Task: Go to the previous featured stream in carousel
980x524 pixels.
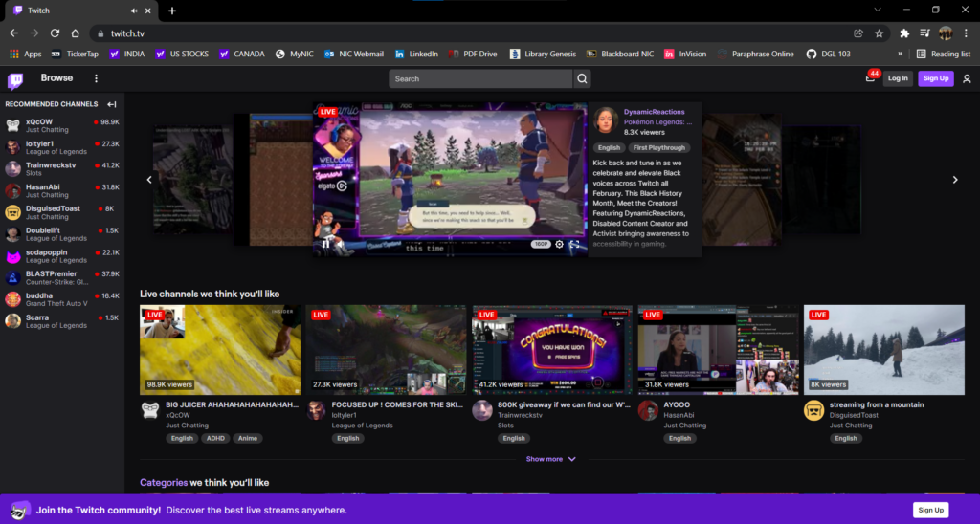Action: click(148, 180)
